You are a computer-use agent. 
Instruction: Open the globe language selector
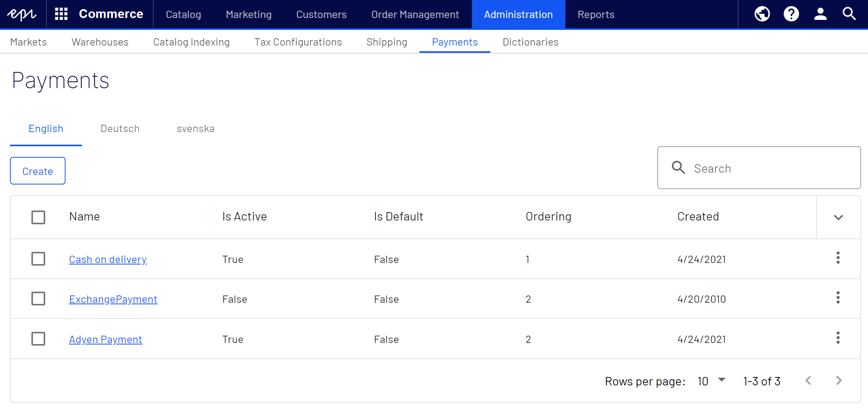pyautogui.click(x=762, y=14)
